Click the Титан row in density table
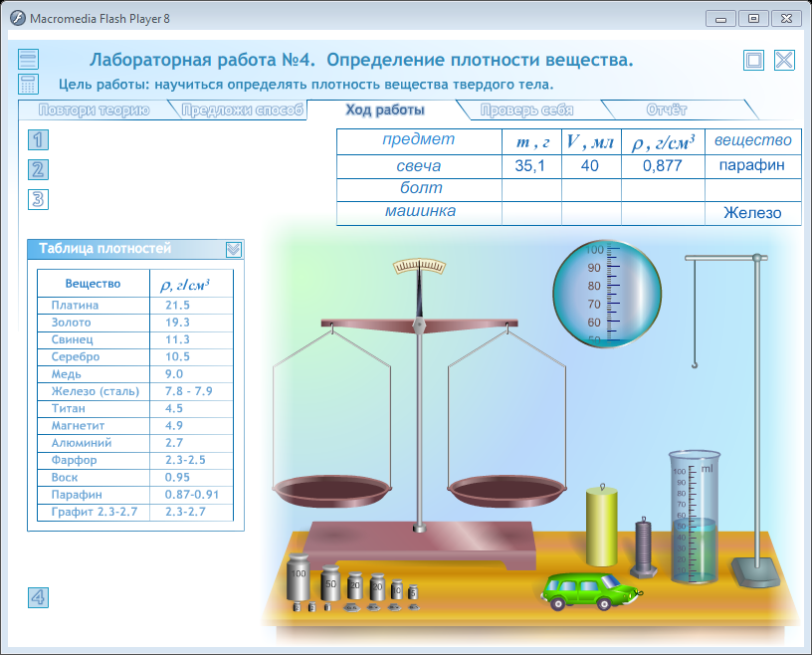The height and width of the screenshot is (655, 812). click(135, 408)
